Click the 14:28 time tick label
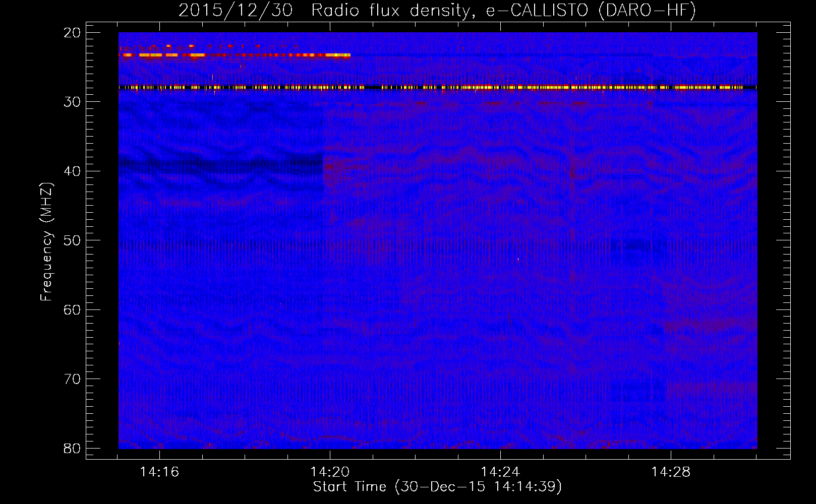The height and width of the screenshot is (504, 816). (x=671, y=472)
